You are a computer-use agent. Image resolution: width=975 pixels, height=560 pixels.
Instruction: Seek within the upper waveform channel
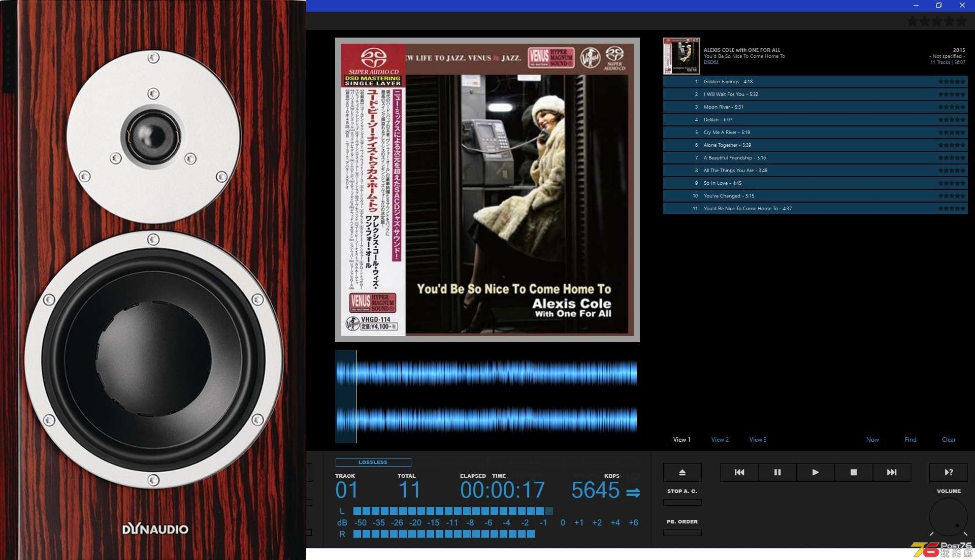pyautogui.click(x=486, y=373)
